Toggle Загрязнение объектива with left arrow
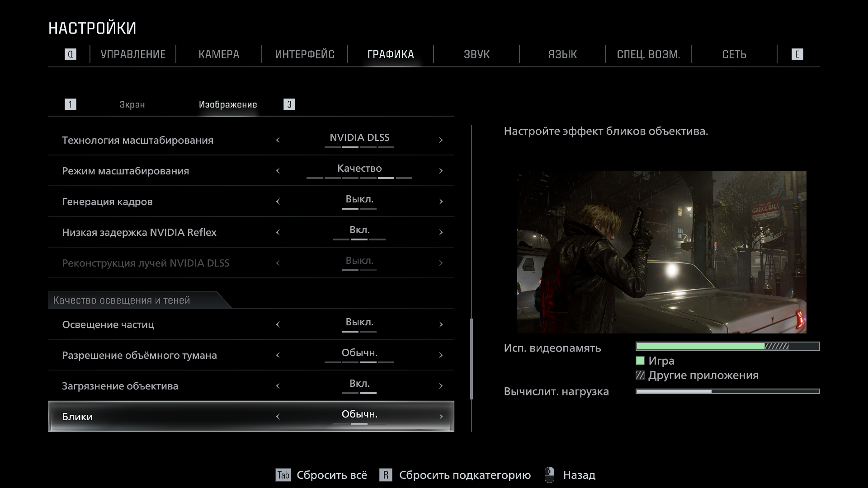Image resolution: width=868 pixels, height=488 pixels. tap(278, 386)
